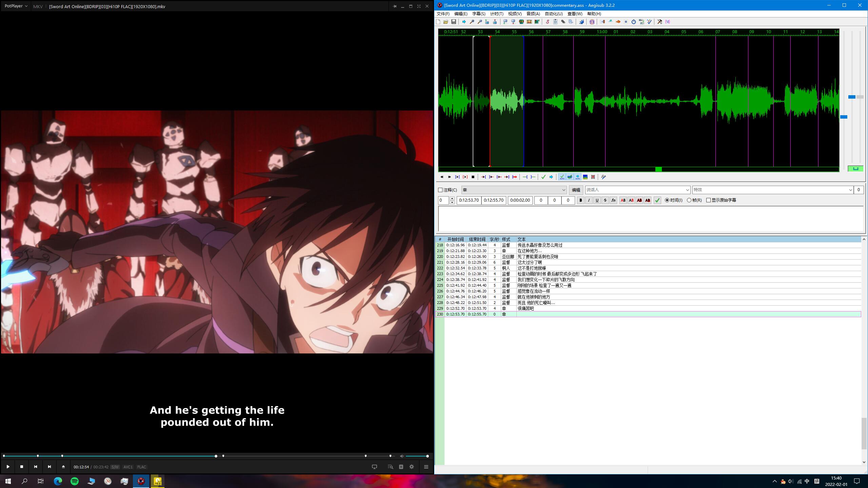The width and height of the screenshot is (868, 488).
Task: Open the Shift Times icon
Action: coord(602,22)
